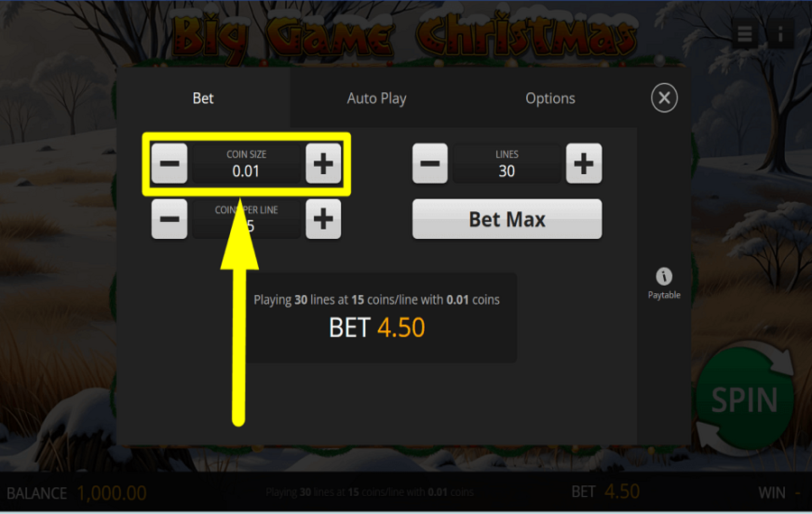Image resolution: width=812 pixels, height=514 pixels.
Task: Select the Bet tab
Action: pyautogui.click(x=203, y=98)
